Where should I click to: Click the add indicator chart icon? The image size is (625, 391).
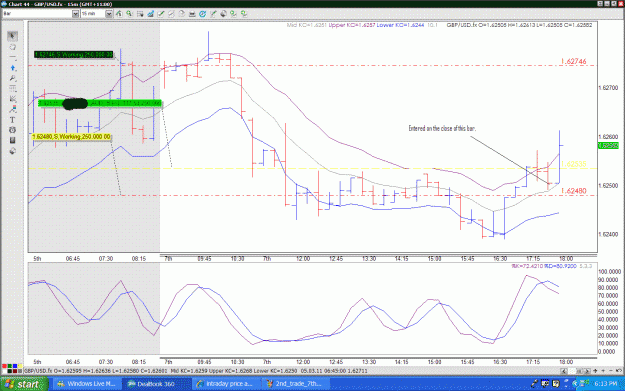click(150, 14)
